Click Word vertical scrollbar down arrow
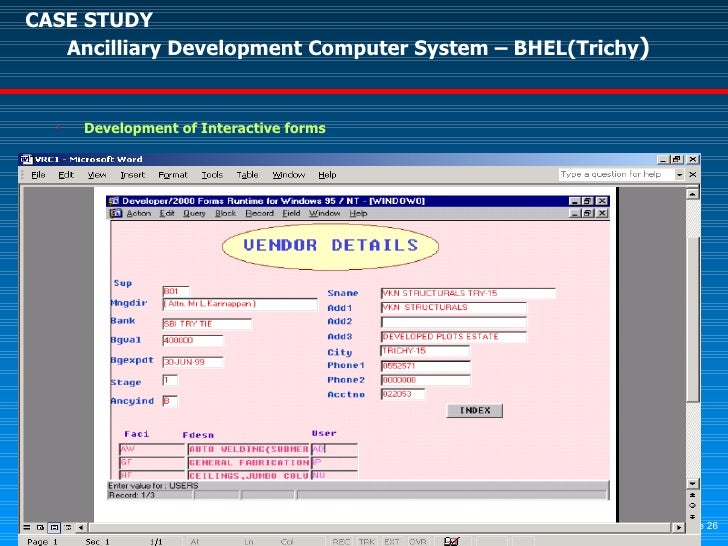728x546 pixels. (x=693, y=484)
